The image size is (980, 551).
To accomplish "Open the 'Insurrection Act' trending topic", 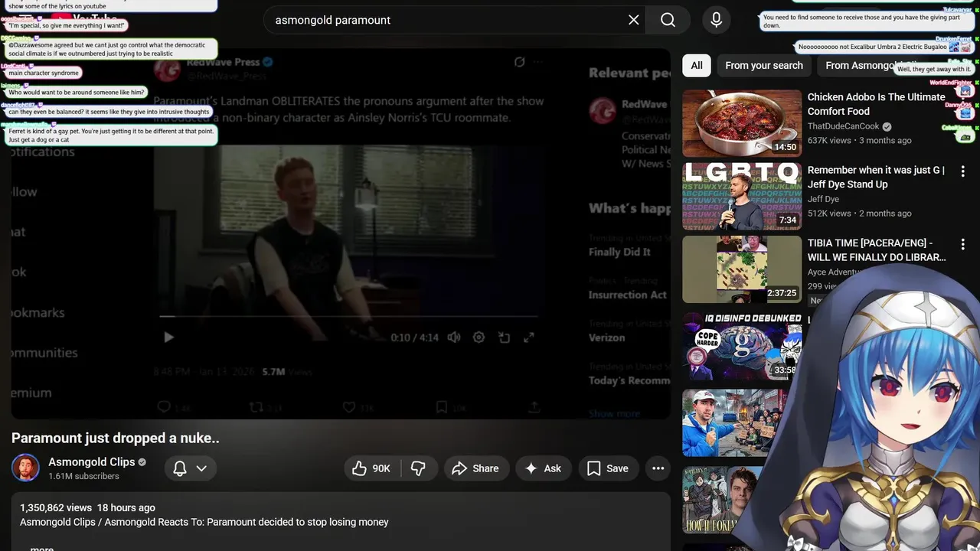I will pos(628,295).
